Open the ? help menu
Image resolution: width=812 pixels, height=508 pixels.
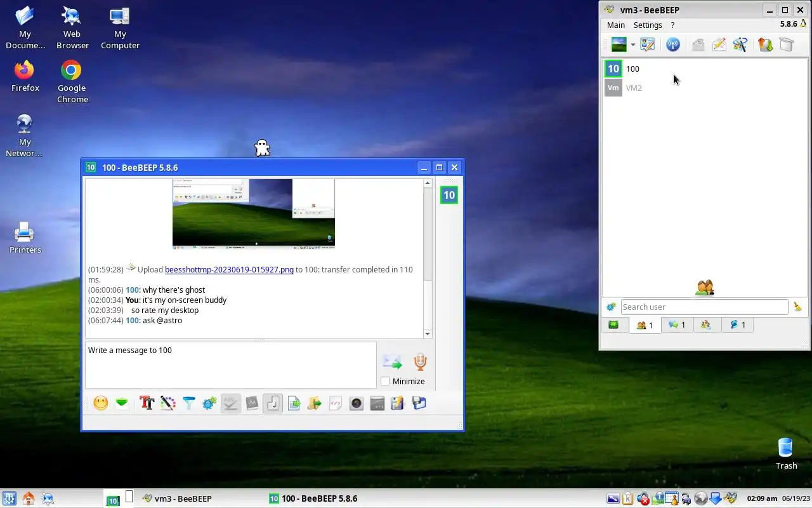click(x=672, y=25)
